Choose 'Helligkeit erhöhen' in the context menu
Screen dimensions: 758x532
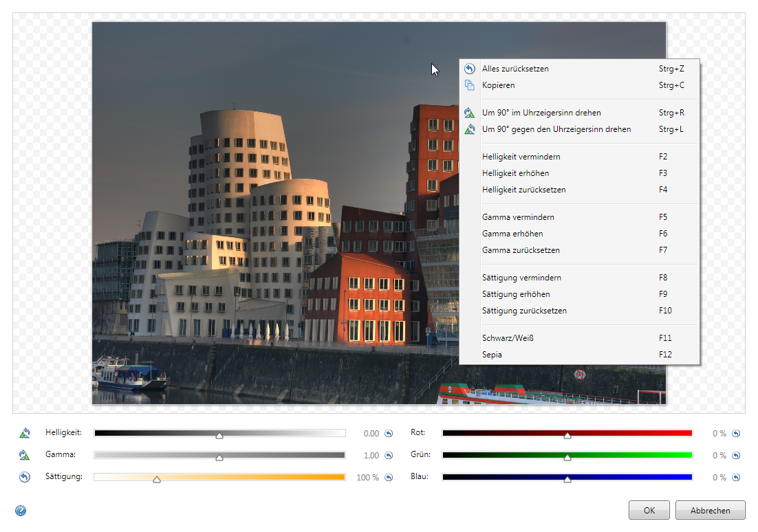(515, 173)
